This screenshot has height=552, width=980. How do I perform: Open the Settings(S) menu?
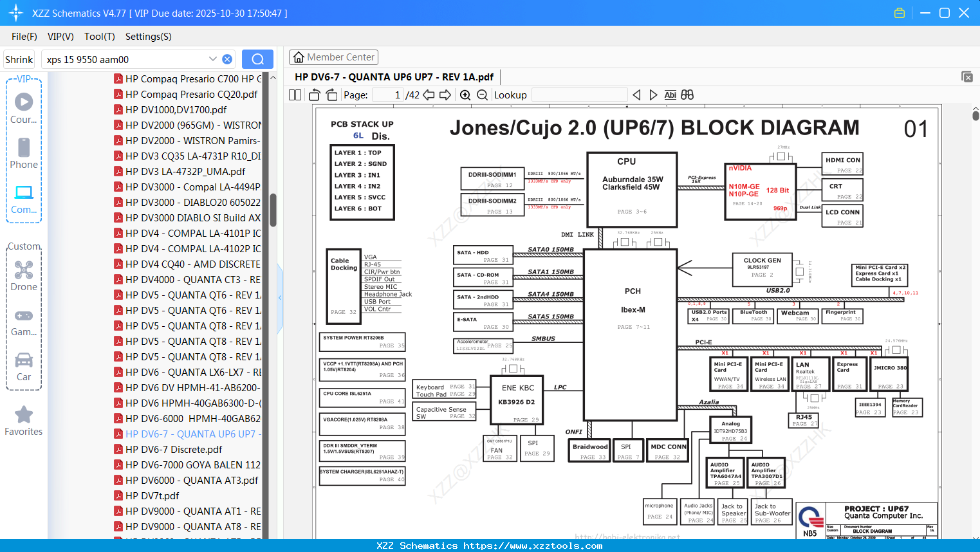149,37
